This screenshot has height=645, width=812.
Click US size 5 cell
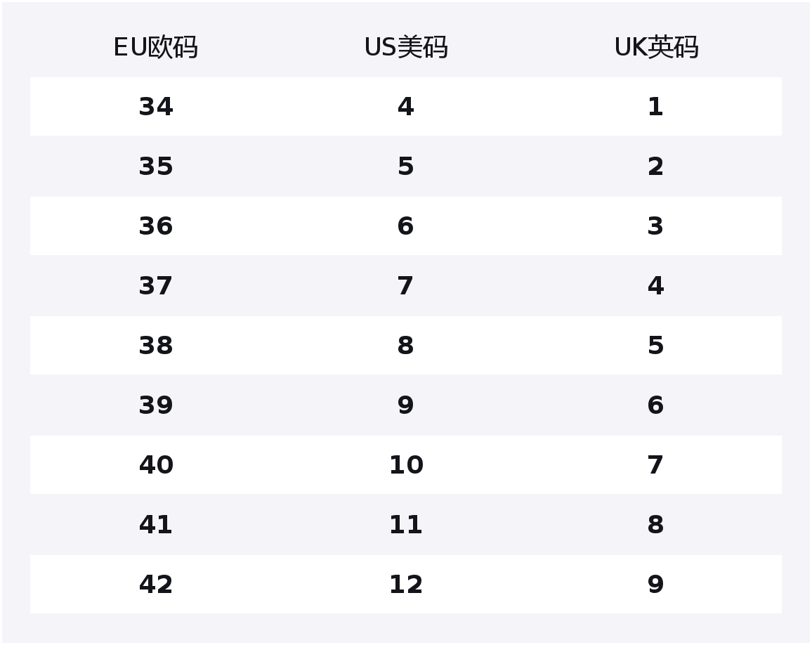406,167
